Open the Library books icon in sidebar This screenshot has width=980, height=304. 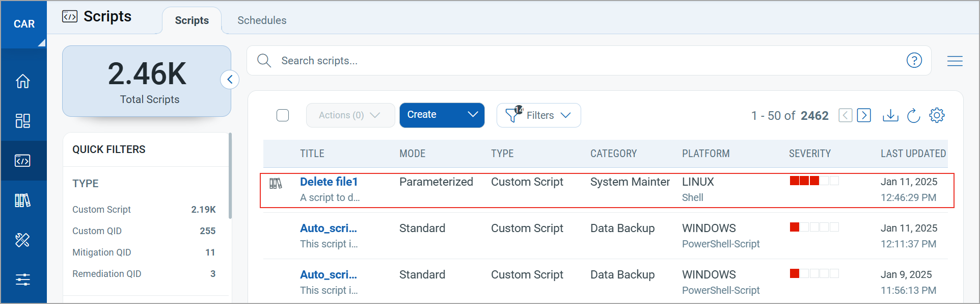point(23,200)
